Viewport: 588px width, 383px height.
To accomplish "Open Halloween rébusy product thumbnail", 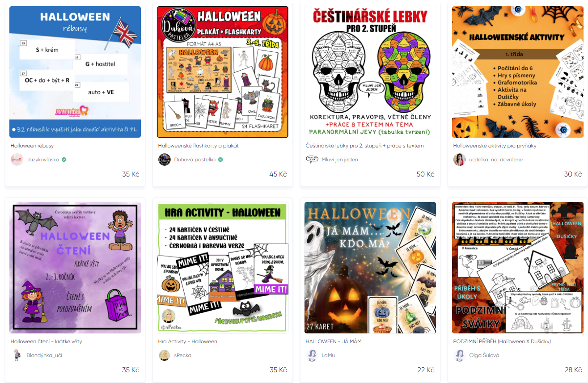I will click(x=75, y=72).
